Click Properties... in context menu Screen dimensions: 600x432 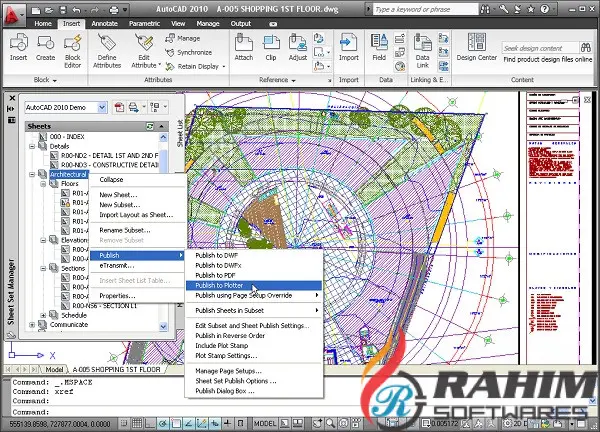pos(117,296)
